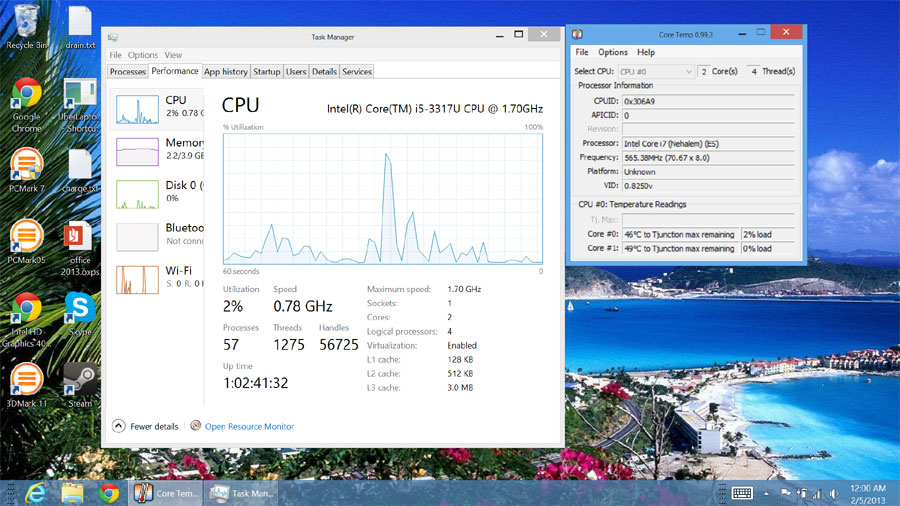Open volume speaker tray icon
900x506 pixels.
point(833,493)
